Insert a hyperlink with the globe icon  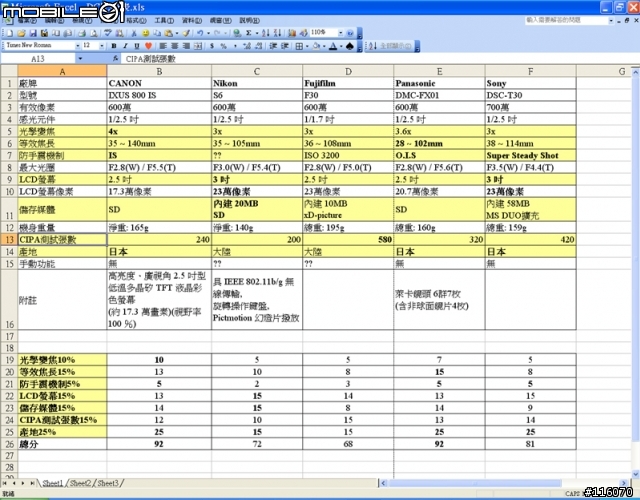[237, 33]
